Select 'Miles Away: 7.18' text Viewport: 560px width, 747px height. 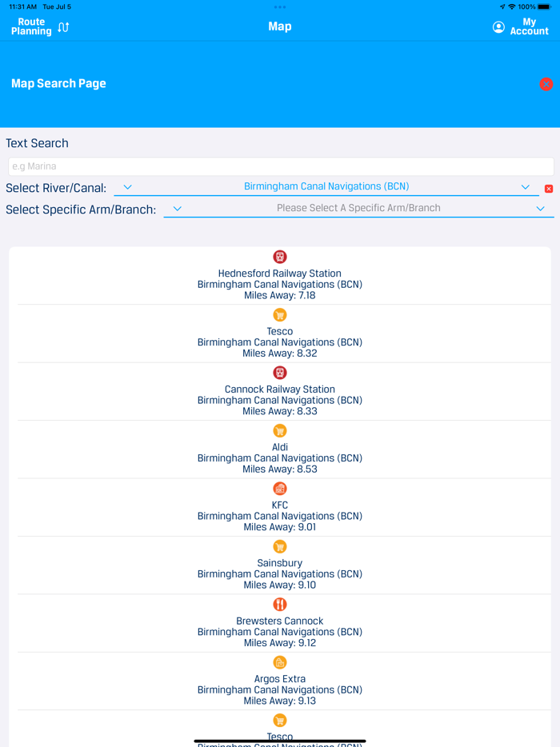coord(280,295)
